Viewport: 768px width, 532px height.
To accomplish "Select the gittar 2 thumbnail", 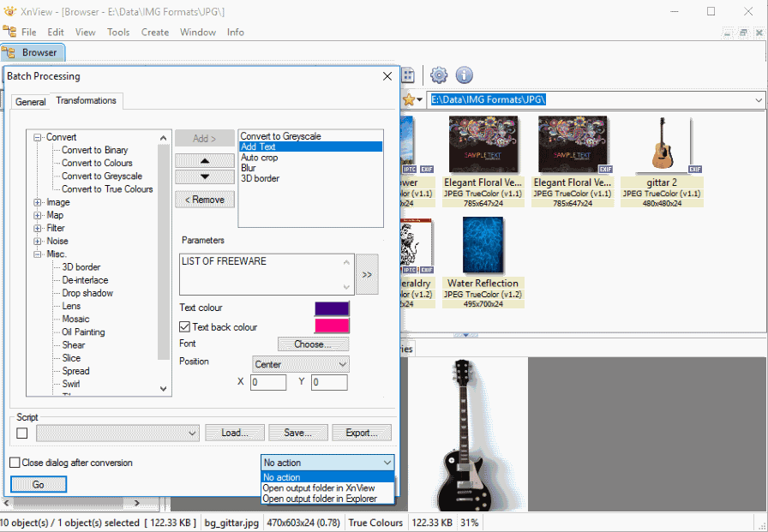I will coord(662,162).
